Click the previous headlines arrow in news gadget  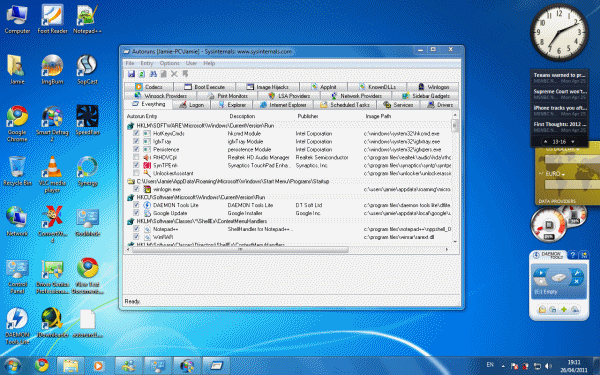[546, 142]
